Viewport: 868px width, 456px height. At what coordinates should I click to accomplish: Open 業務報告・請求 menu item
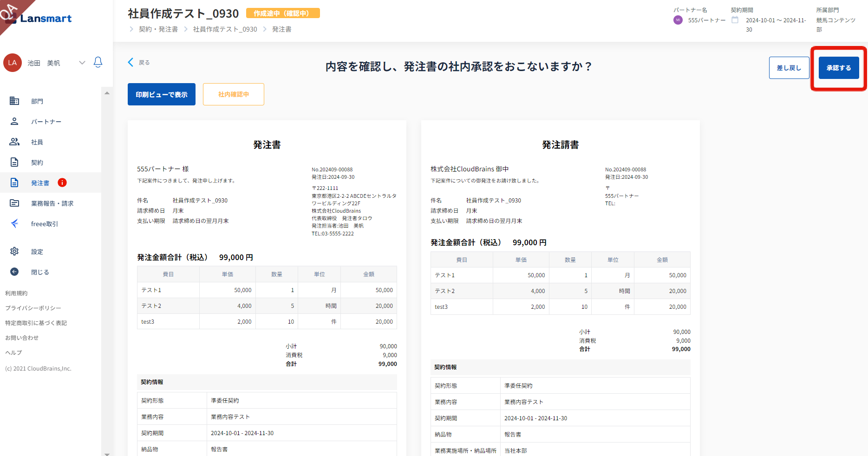point(52,203)
